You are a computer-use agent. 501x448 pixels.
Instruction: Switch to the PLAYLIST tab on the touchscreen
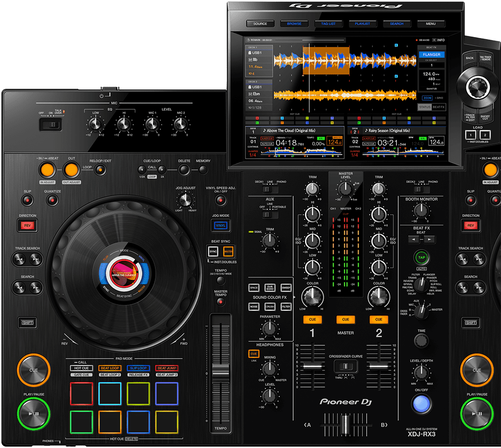[362, 24]
